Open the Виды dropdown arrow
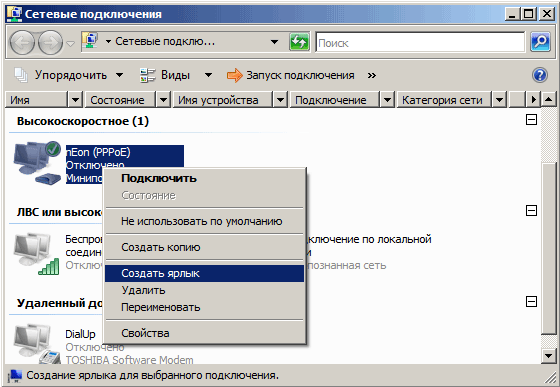Viewport: 560px width, 387px height. [208, 75]
